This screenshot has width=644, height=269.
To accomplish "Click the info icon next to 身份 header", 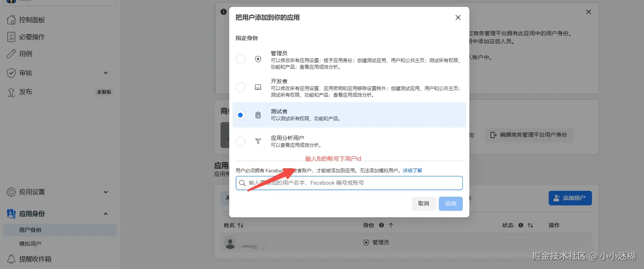I will point(382,225).
